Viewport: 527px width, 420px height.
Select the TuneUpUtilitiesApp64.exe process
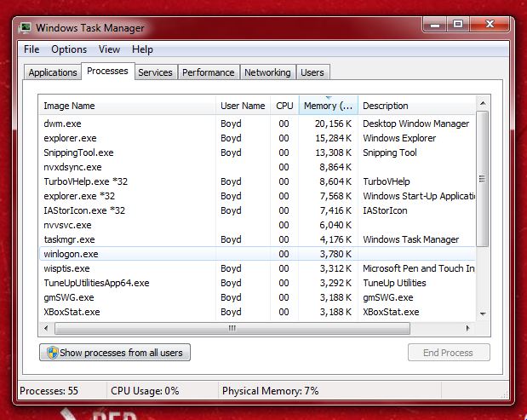[257, 283]
